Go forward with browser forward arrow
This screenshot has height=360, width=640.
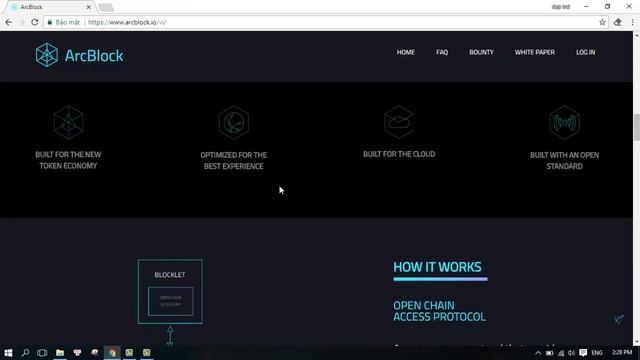(x=22, y=22)
